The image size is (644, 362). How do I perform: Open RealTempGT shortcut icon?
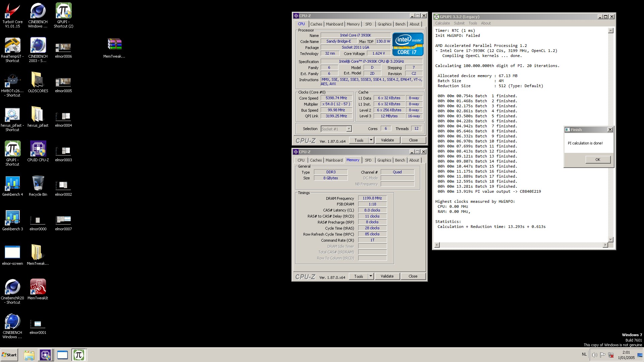click(x=12, y=50)
